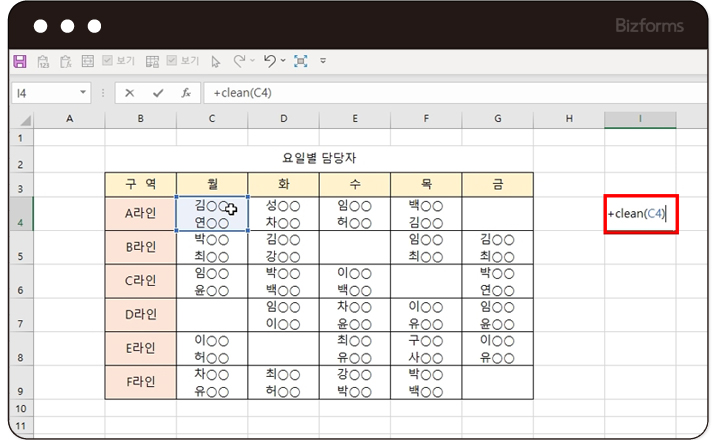
Task: Click the 금 header cell
Action: tap(497, 185)
